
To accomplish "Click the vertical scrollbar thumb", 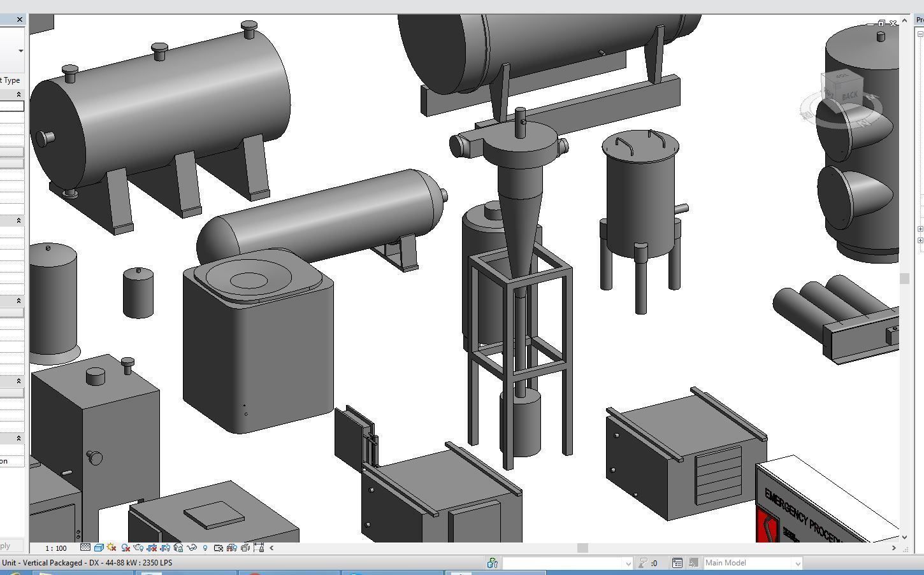I will click(x=904, y=278).
